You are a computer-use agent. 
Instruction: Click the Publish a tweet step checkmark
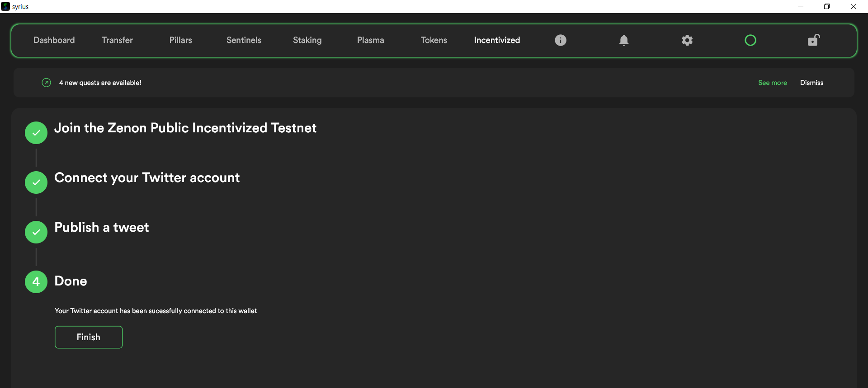36,232
